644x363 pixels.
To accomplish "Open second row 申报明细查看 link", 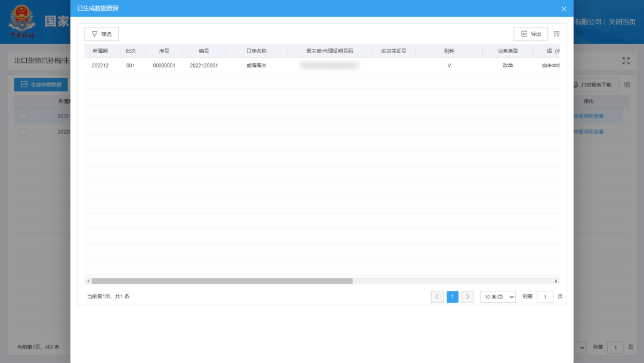I will 589,131.
